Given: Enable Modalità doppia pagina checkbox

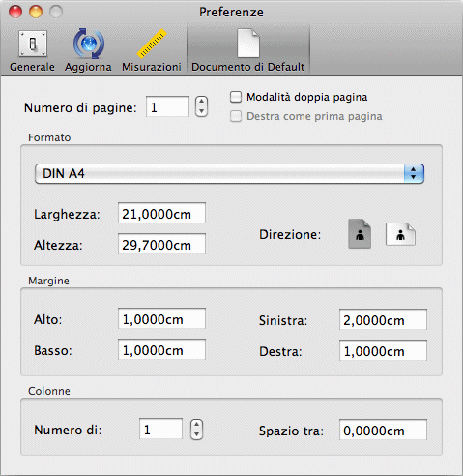Looking at the screenshot, I should coord(236,97).
